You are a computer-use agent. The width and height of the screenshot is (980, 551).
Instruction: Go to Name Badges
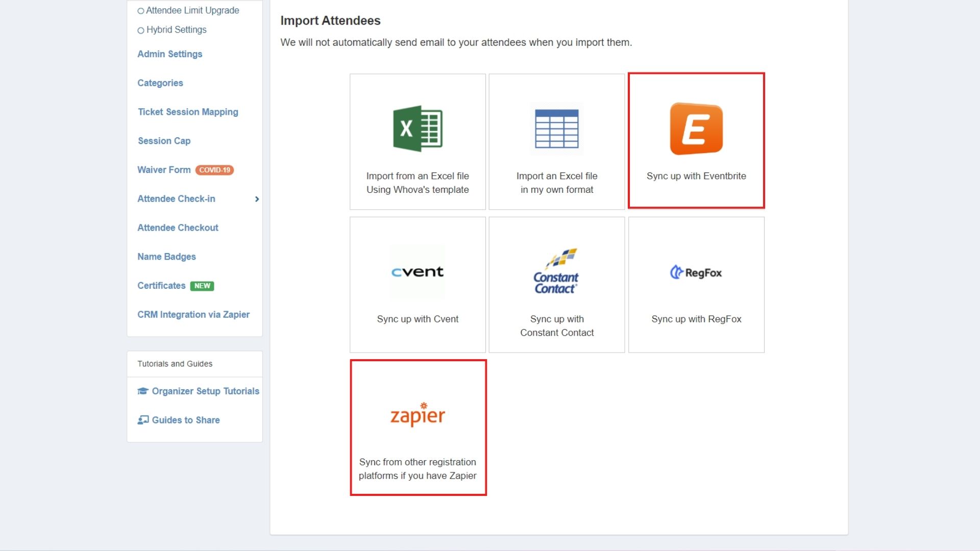tap(166, 257)
